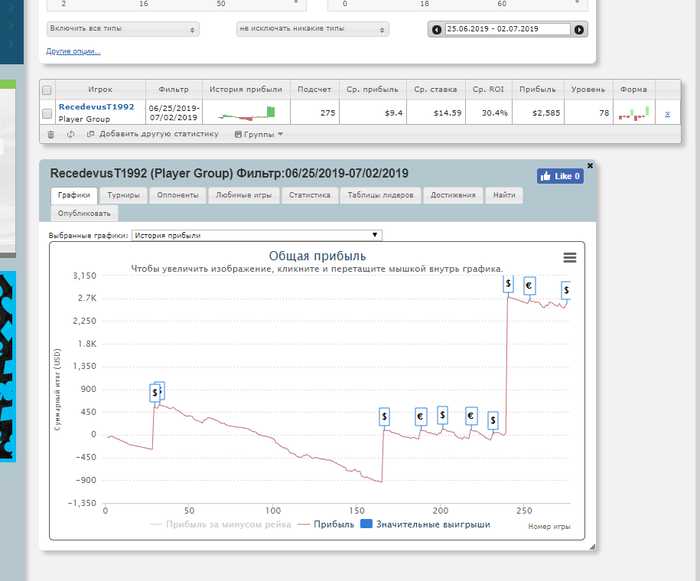Sort by 'Прибыль' column header

coord(538,89)
